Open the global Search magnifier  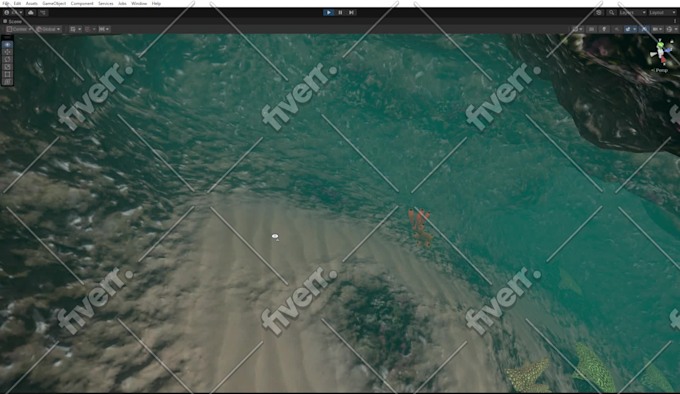(611, 13)
